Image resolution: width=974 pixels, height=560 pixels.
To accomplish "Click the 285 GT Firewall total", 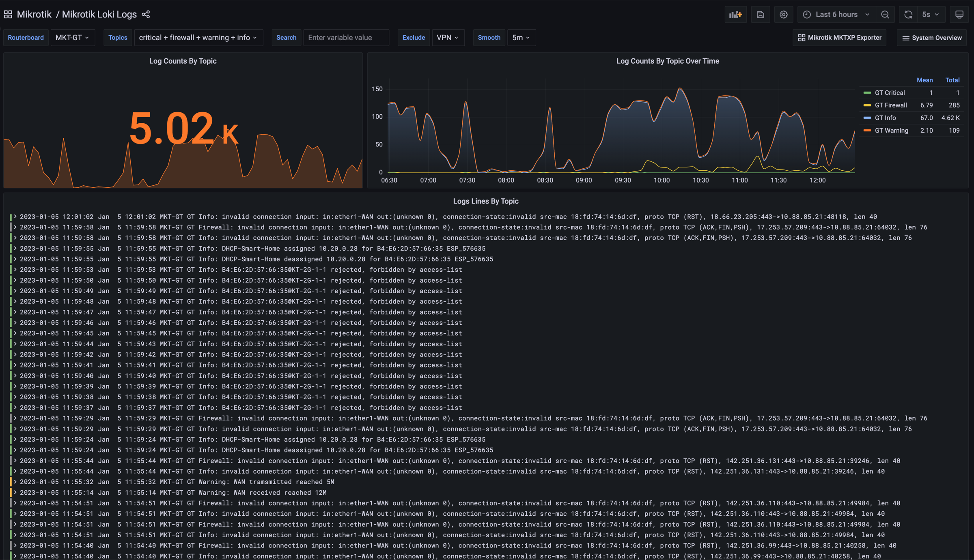I will (x=954, y=105).
